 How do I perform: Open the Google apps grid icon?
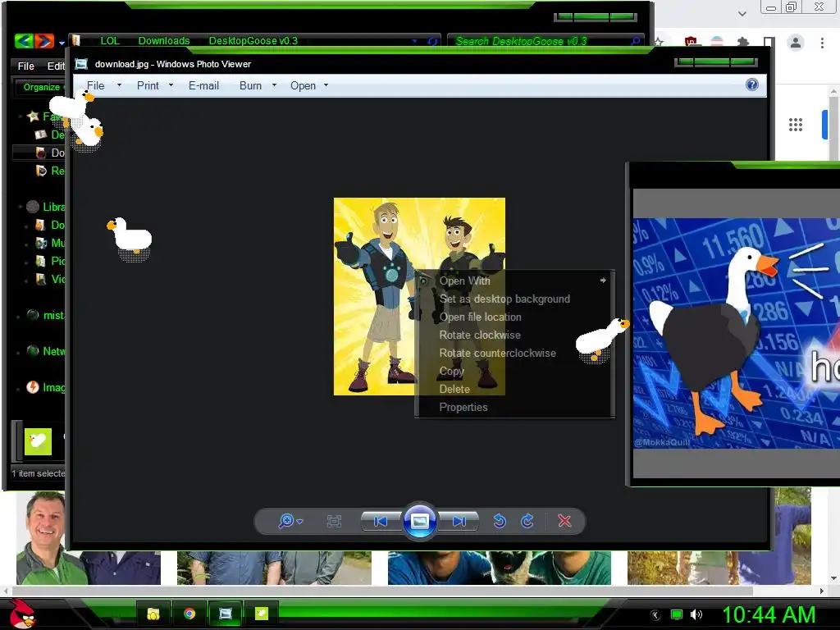tap(796, 125)
